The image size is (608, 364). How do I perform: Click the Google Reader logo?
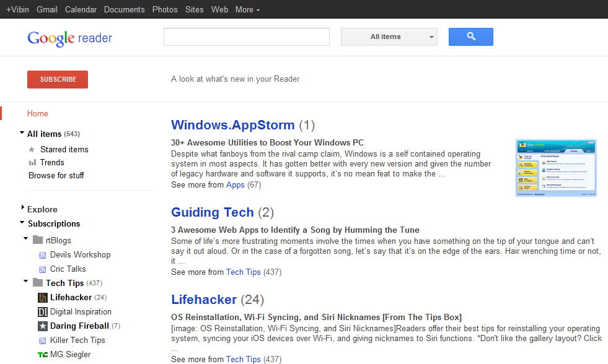70,38
